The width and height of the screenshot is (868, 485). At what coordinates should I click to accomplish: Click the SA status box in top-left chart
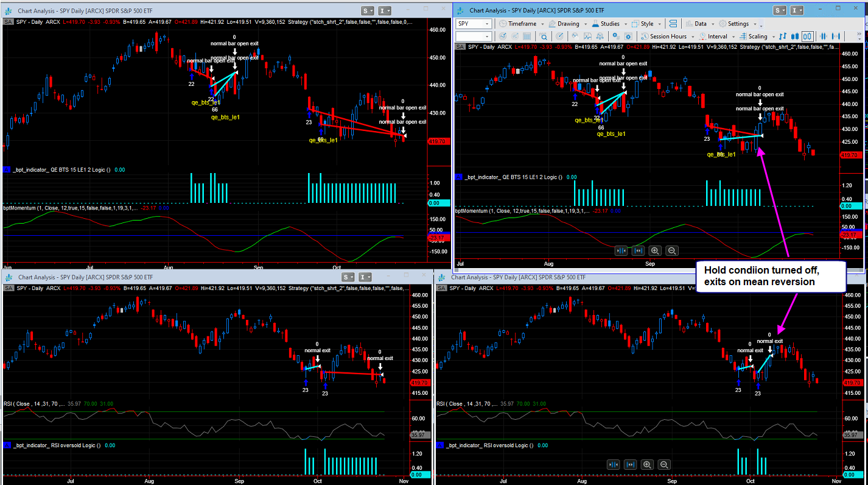click(9, 22)
